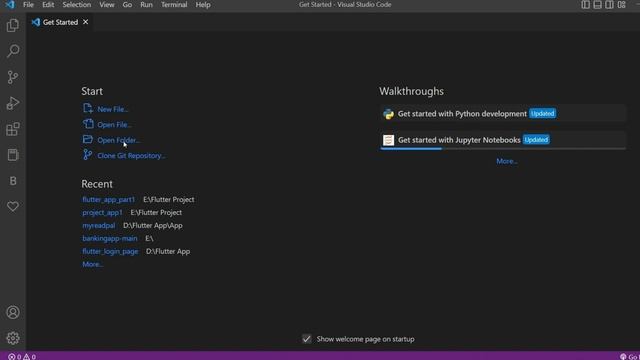
Task: Click the Clone Git Repository... link
Action: 131,156
